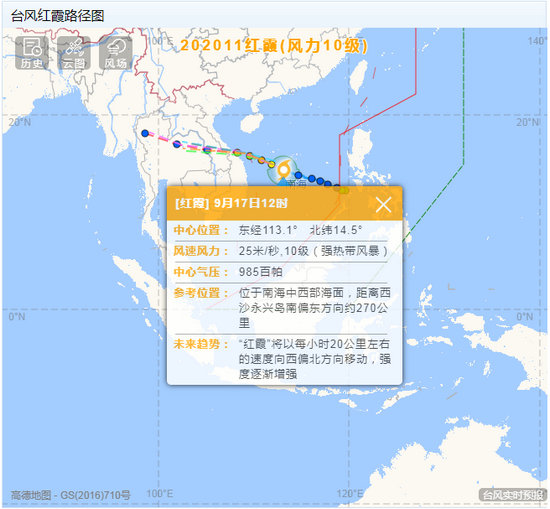
Task: Click the 高德地图 - GS(2016)710号 attribution
Action: point(71,495)
